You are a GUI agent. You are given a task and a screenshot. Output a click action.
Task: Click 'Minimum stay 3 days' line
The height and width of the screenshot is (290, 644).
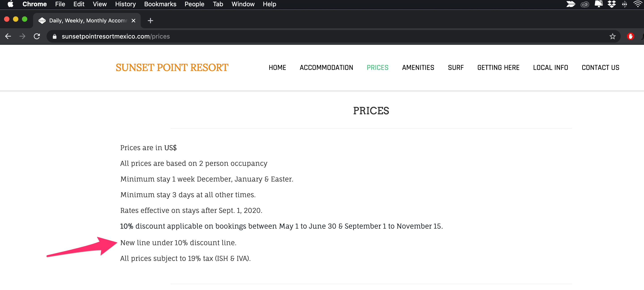pos(188,195)
